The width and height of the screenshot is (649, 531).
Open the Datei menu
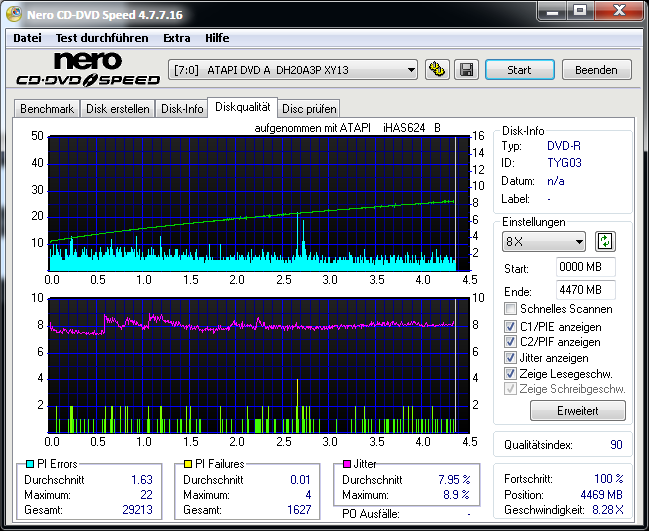click(27, 38)
